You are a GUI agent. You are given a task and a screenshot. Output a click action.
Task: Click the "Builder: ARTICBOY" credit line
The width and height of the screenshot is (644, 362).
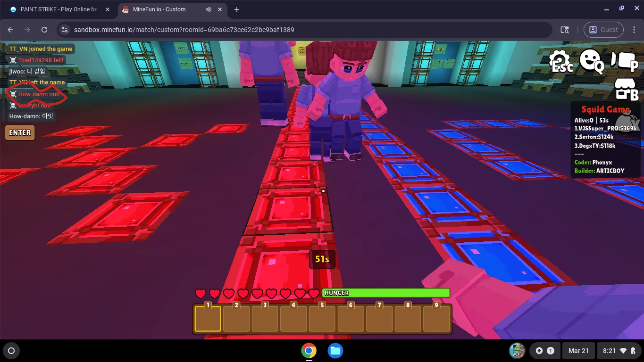click(x=599, y=171)
